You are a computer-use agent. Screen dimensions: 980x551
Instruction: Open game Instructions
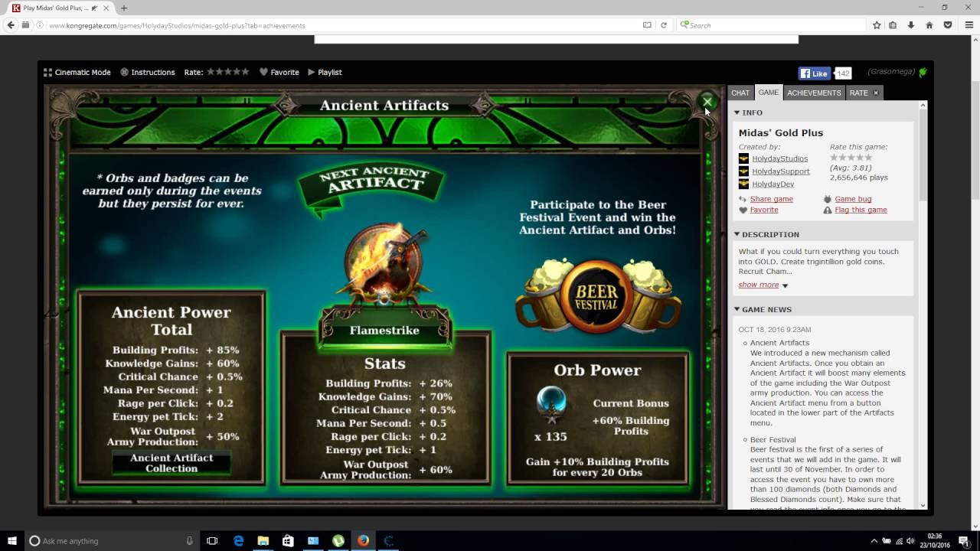tap(148, 72)
